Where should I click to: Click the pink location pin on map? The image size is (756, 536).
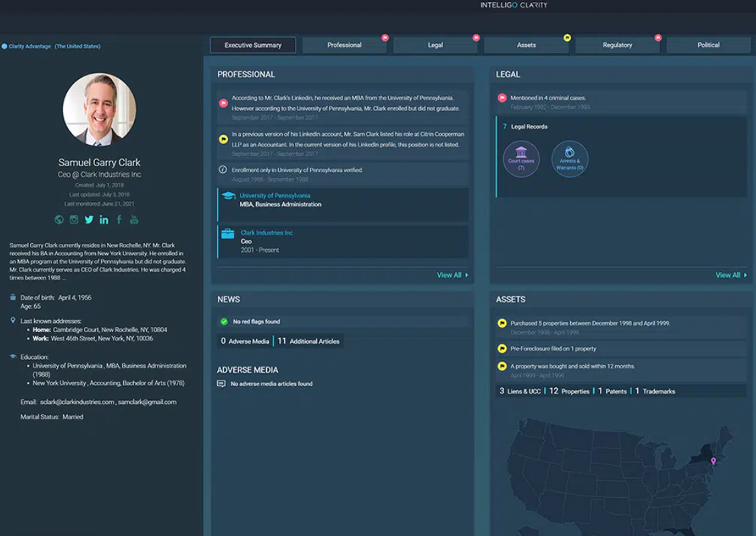tap(713, 461)
